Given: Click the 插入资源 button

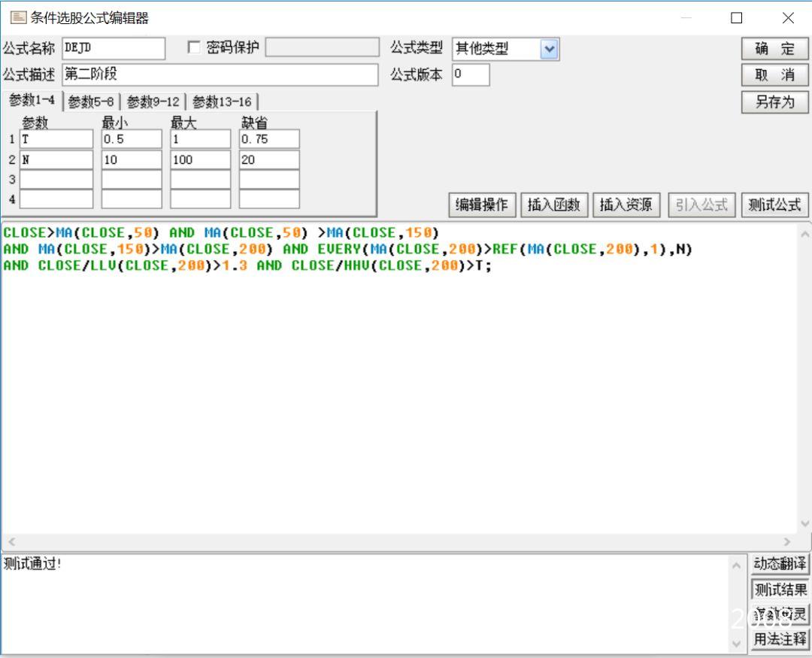Looking at the screenshot, I should click(626, 205).
